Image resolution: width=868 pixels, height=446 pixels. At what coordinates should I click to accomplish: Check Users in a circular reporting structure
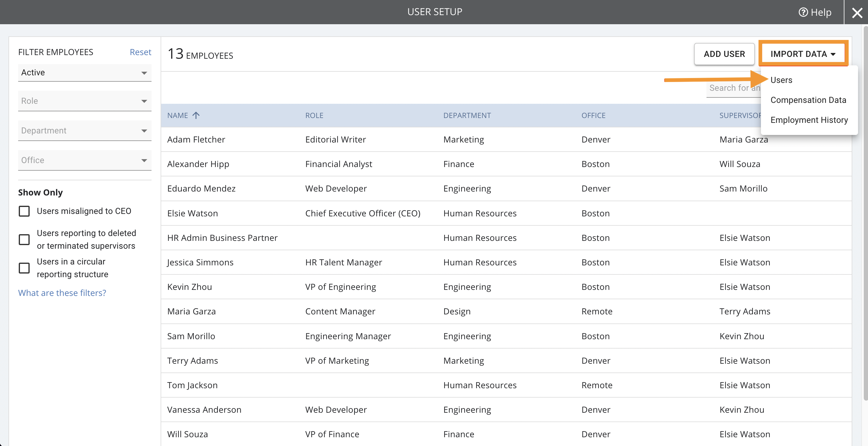point(24,268)
